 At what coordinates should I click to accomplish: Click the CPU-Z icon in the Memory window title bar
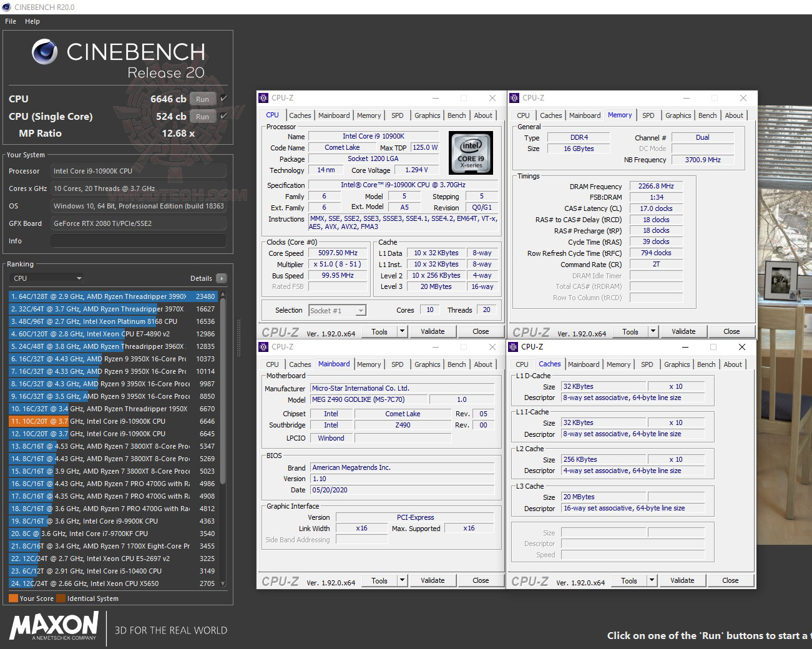click(x=514, y=98)
